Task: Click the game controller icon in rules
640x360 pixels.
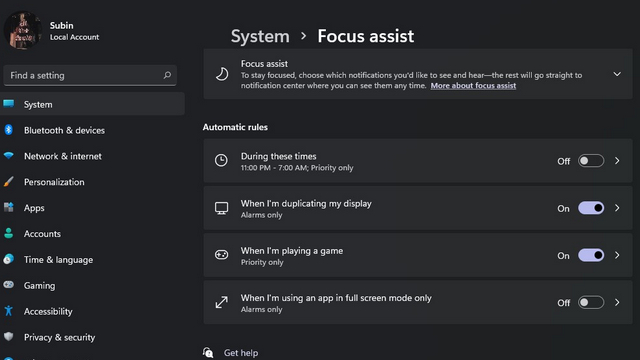Action: pyautogui.click(x=222, y=255)
